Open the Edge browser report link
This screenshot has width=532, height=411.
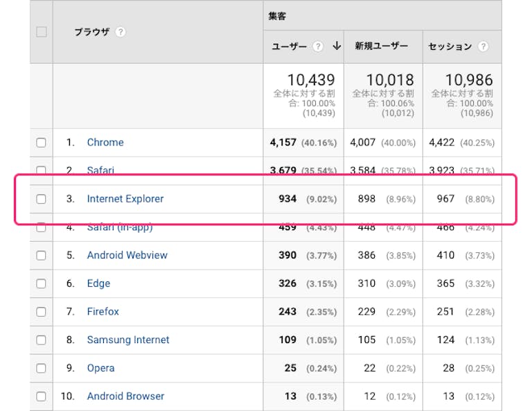[x=98, y=283]
